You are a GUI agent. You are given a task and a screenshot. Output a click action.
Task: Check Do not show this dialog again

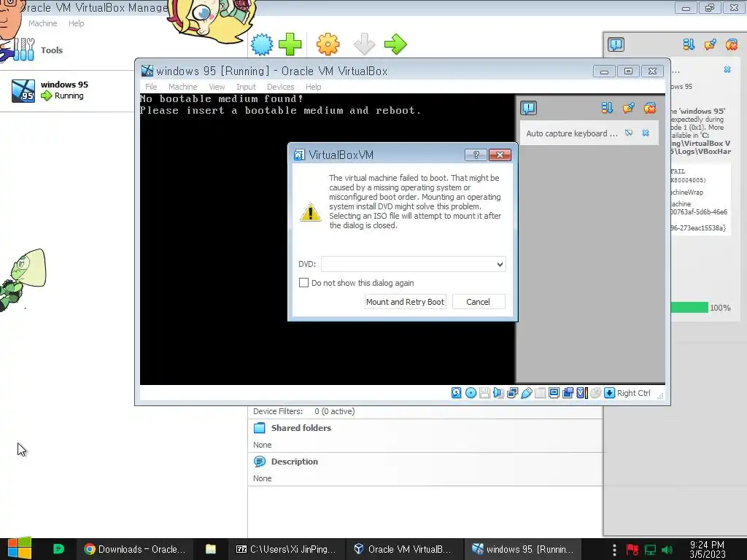point(303,282)
